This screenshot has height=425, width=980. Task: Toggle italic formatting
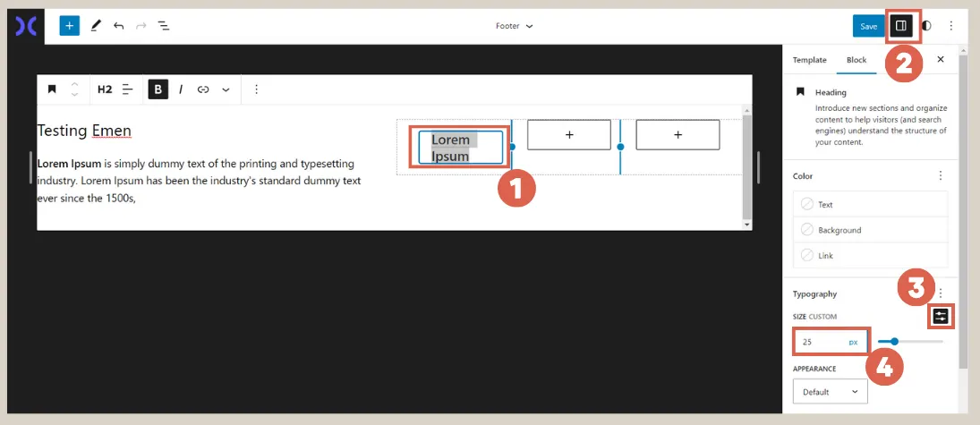coord(181,89)
